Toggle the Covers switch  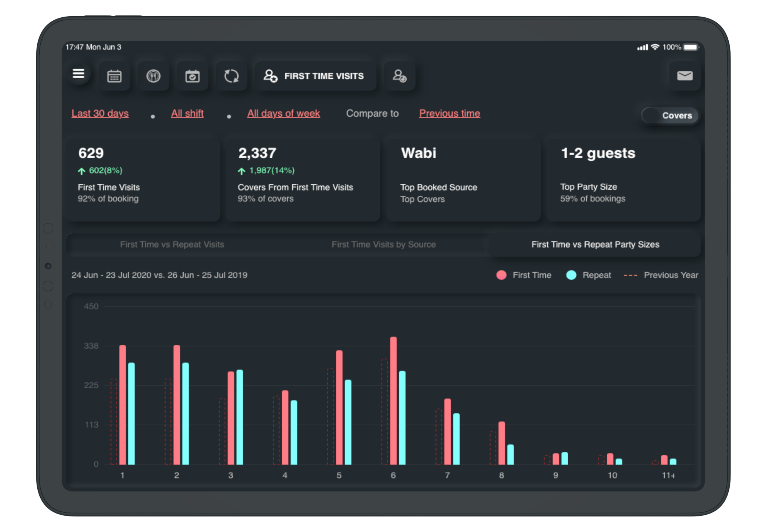click(x=670, y=116)
